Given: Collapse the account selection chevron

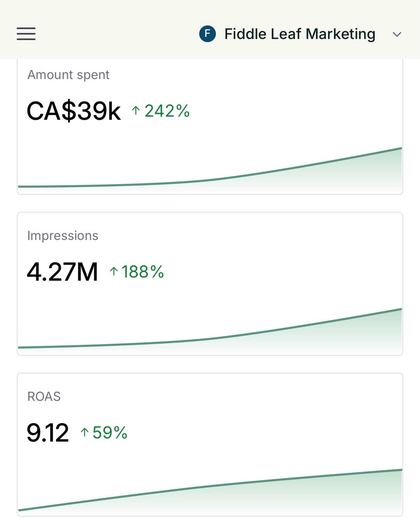Looking at the screenshot, I should (397, 34).
